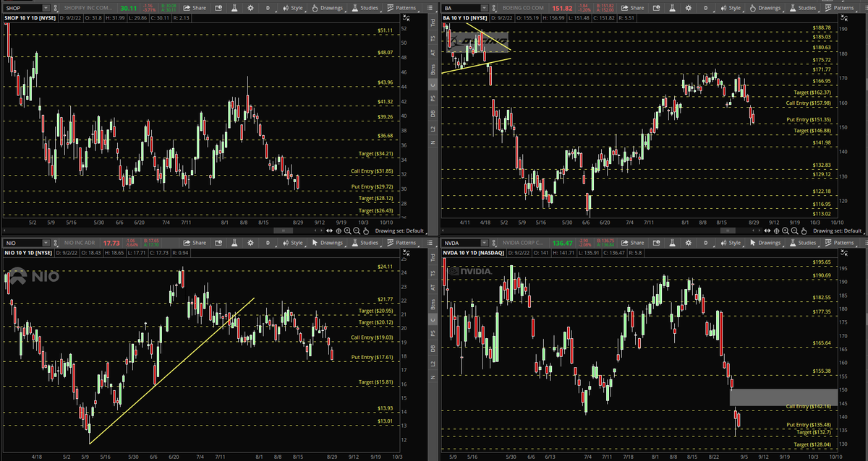Open Drawing set: Default on BA chart
Viewport: 868px width, 461px height.
[837, 231]
